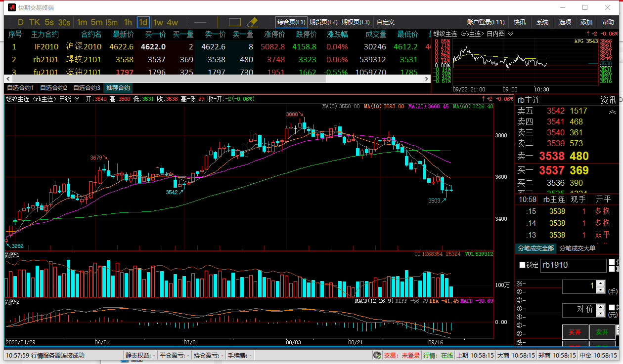
Task: Select the horizontal line drawing tool
Action: click(200, 22)
